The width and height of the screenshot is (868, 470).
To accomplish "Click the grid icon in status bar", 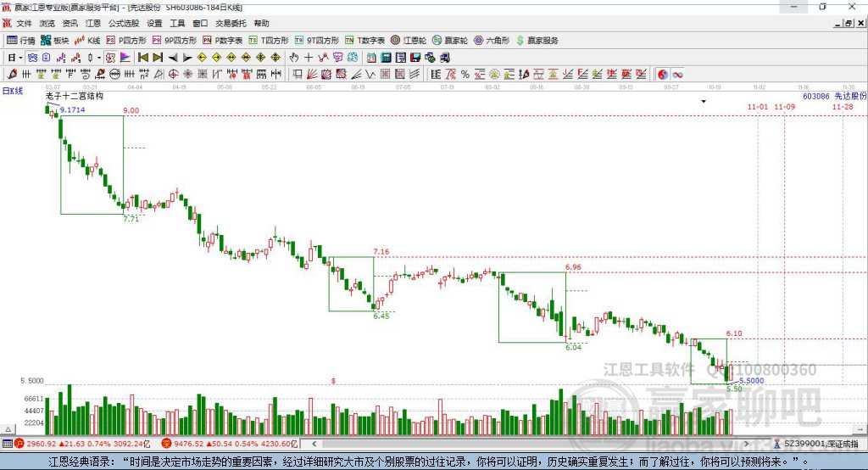I will 7,444.
